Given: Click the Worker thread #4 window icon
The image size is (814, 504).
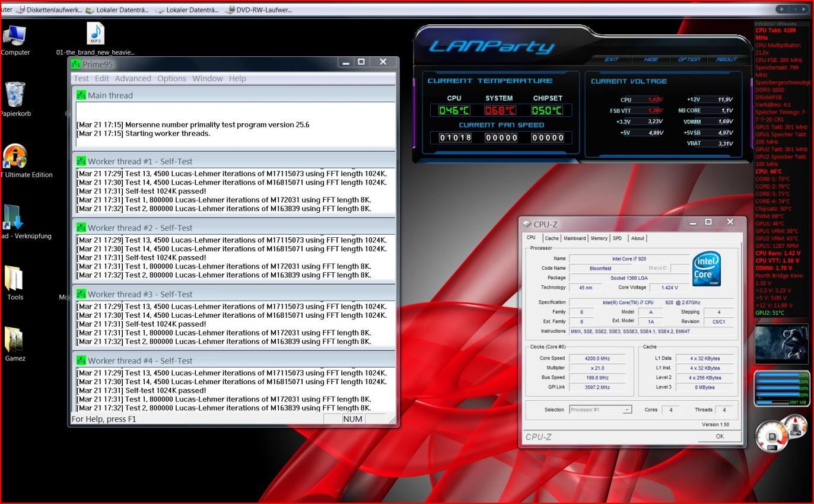Looking at the screenshot, I should pos(81,361).
